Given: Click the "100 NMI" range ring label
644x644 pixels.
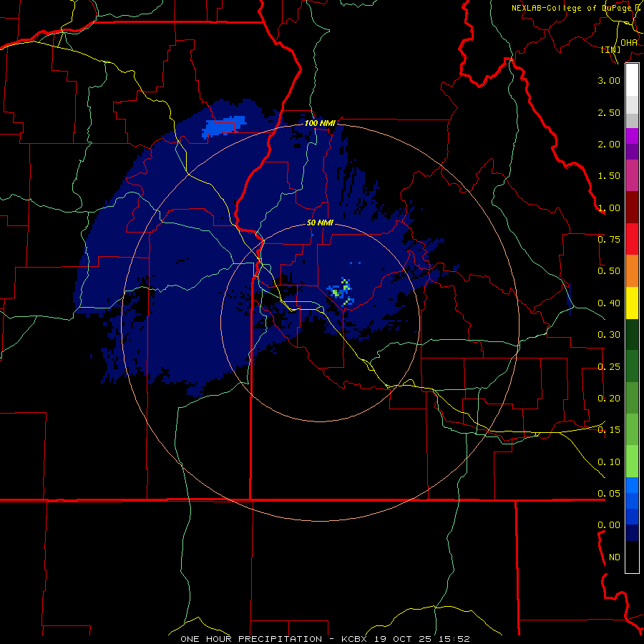Looking at the screenshot, I should coord(320,123).
